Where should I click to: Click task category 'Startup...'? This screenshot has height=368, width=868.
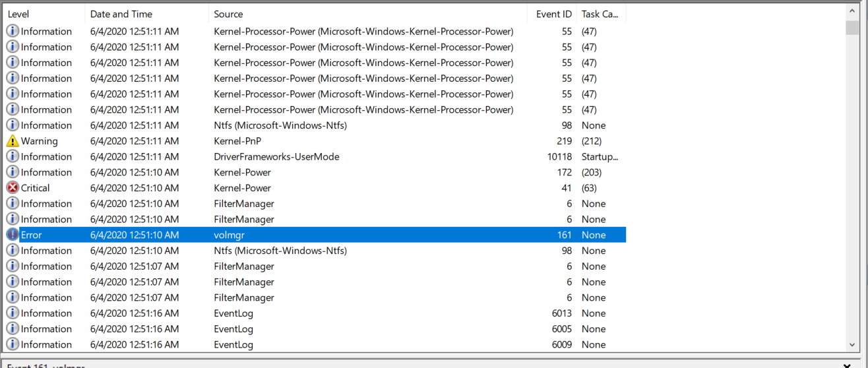pos(600,157)
